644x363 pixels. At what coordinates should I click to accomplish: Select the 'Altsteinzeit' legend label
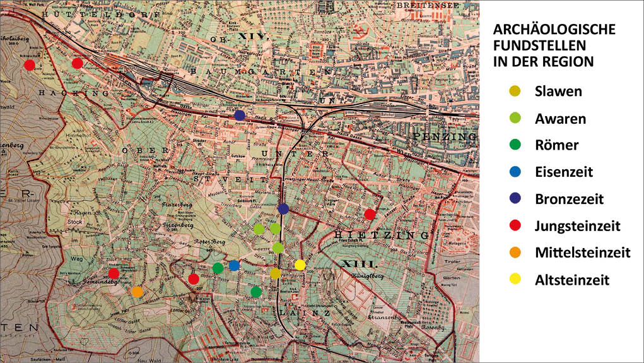click(571, 280)
